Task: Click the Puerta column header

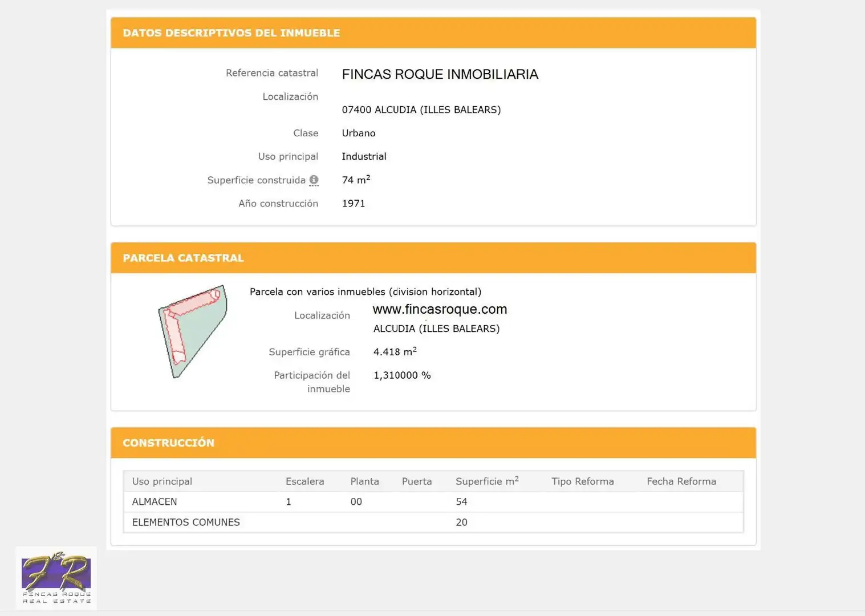Action: pos(417,481)
